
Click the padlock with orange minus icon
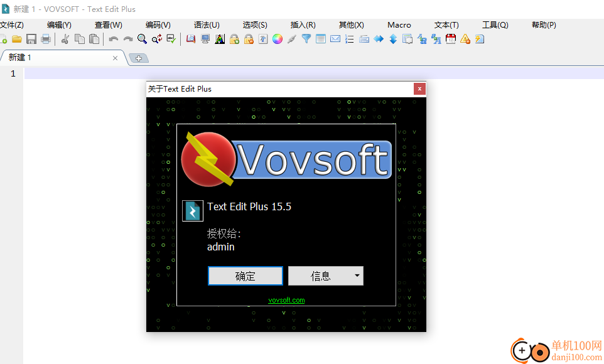249,40
